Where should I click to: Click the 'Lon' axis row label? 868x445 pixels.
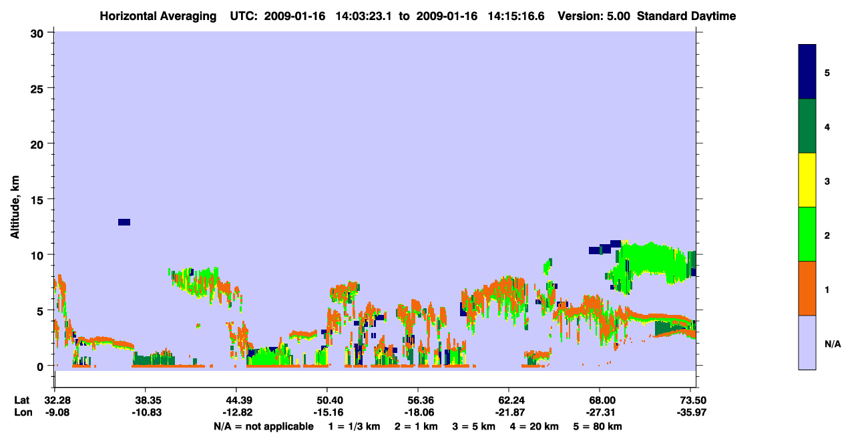pyautogui.click(x=23, y=412)
